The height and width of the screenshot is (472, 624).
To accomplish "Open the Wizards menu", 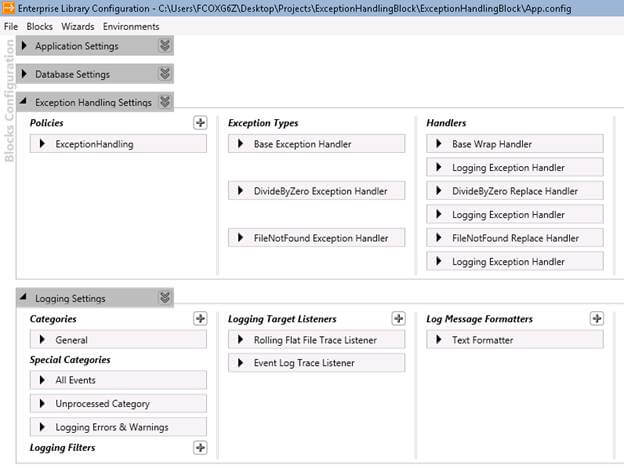I will tap(78, 26).
